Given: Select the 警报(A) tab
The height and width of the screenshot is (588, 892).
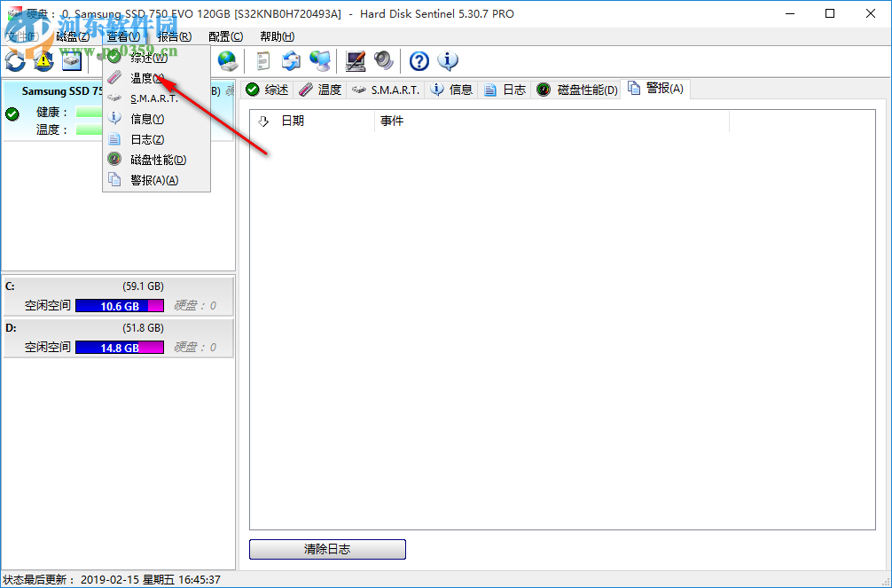Looking at the screenshot, I should 656,89.
